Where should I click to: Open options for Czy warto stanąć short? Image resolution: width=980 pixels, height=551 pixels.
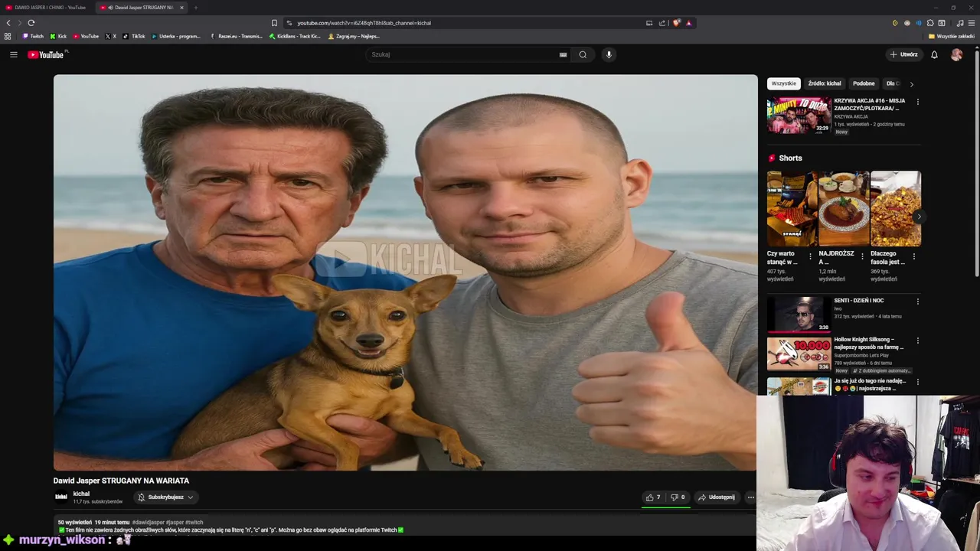(x=810, y=256)
